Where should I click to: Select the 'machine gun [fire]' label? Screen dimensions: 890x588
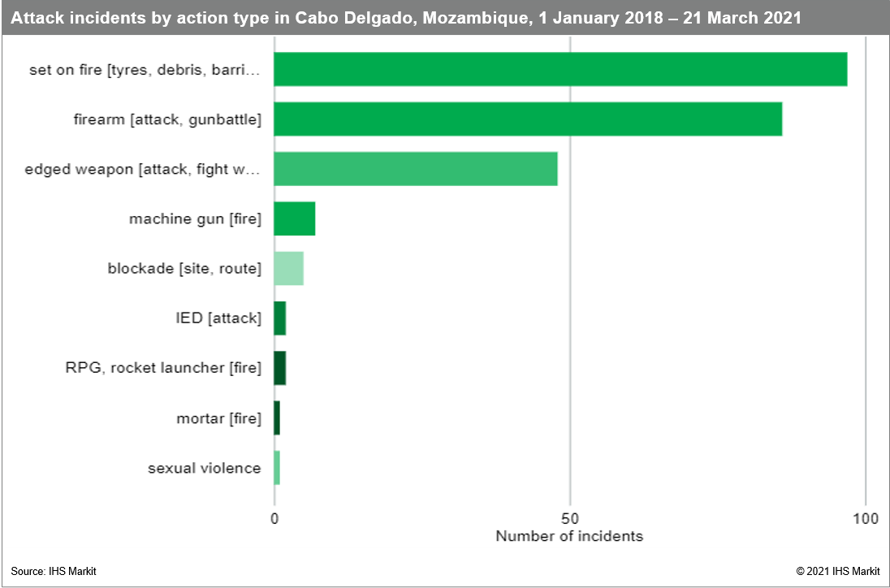tap(195, 219)
